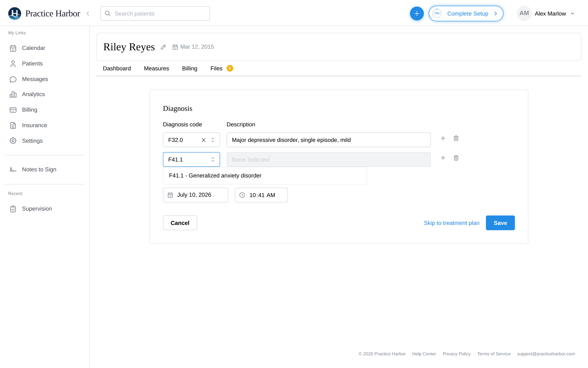Open the July 10, 2026 date picker
The image size is (588, 368).
click(195, 195)
